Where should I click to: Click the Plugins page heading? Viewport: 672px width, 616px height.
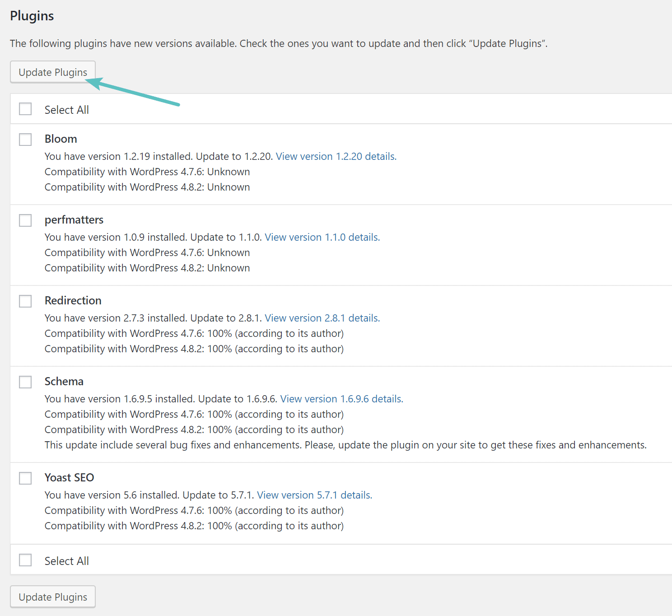pos(32,15)
